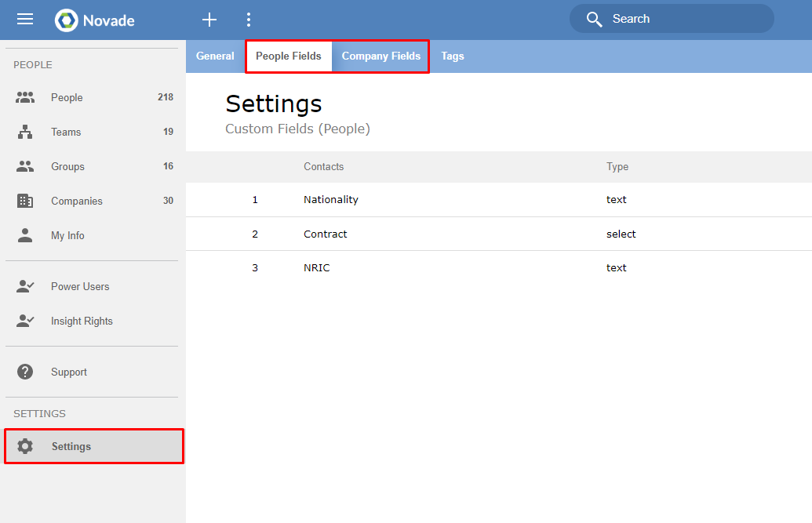Click the Nationality field entry
Screen dimensions: 812x523
pyautogui.click(x=331, y=199)
